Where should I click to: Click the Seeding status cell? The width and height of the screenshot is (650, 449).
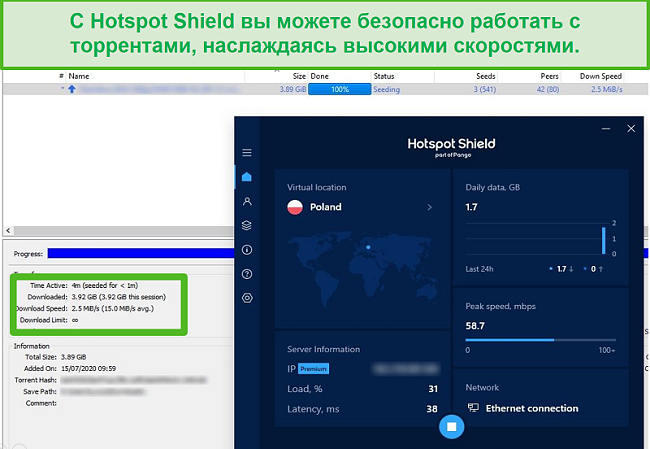coord(386,90)
